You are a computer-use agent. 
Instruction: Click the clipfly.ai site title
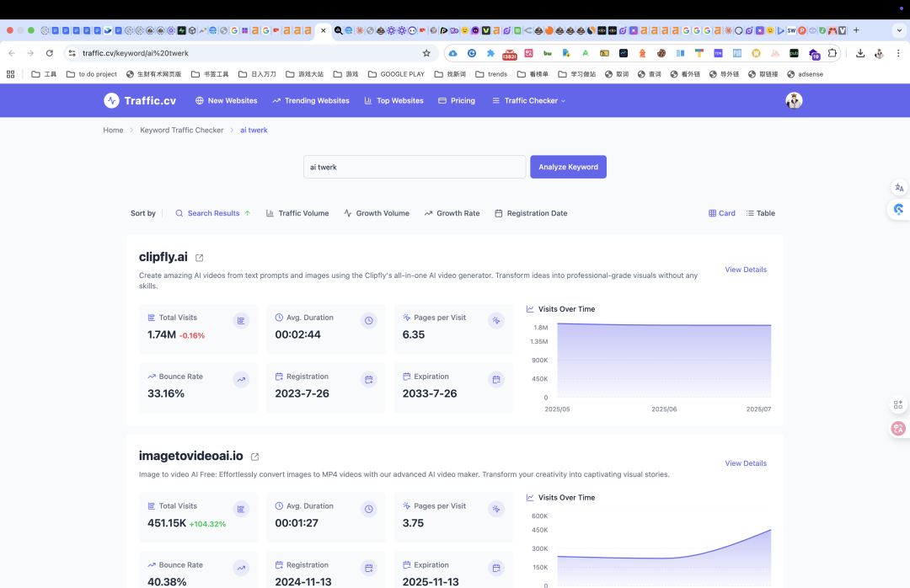tap(163, 257)
